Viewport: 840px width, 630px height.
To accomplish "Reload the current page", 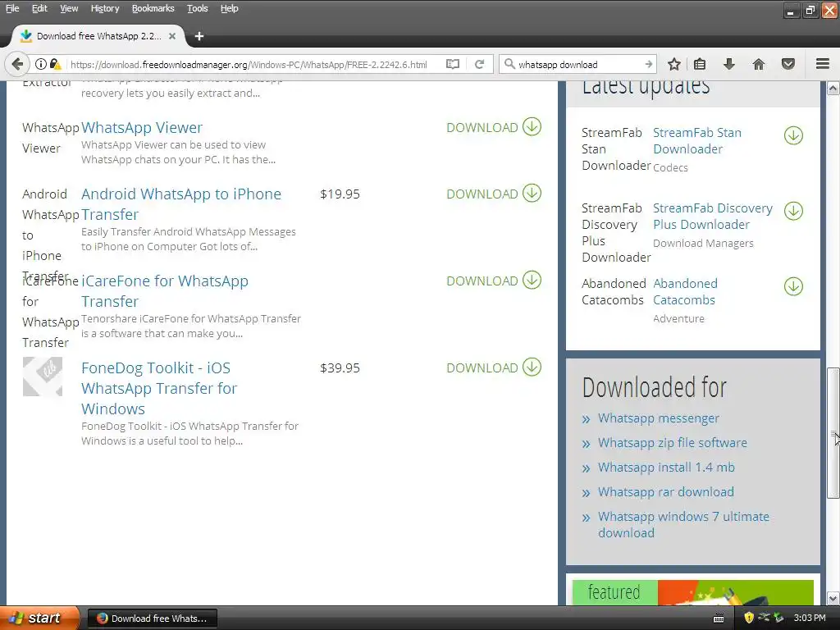I will (479, 64).
